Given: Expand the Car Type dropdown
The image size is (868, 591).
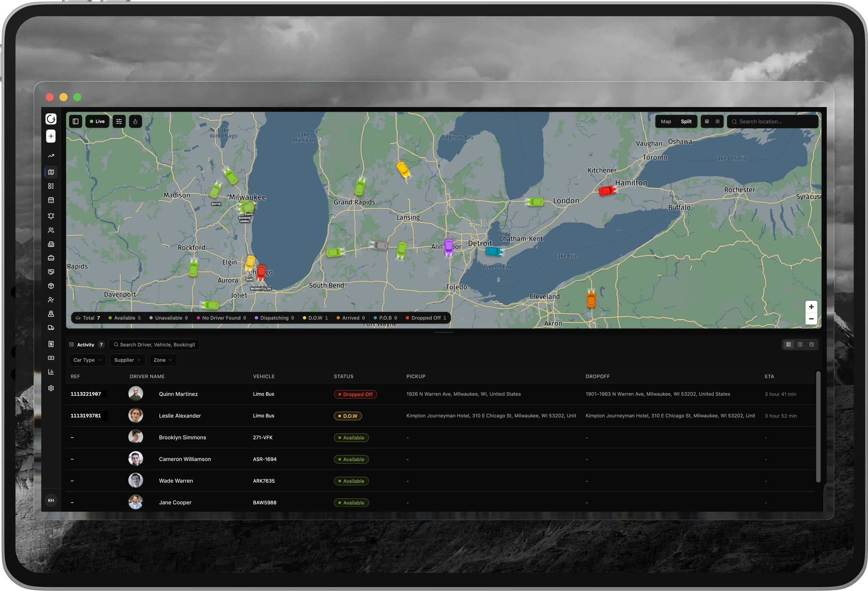Looking at the screenshot, I should 88,360.
